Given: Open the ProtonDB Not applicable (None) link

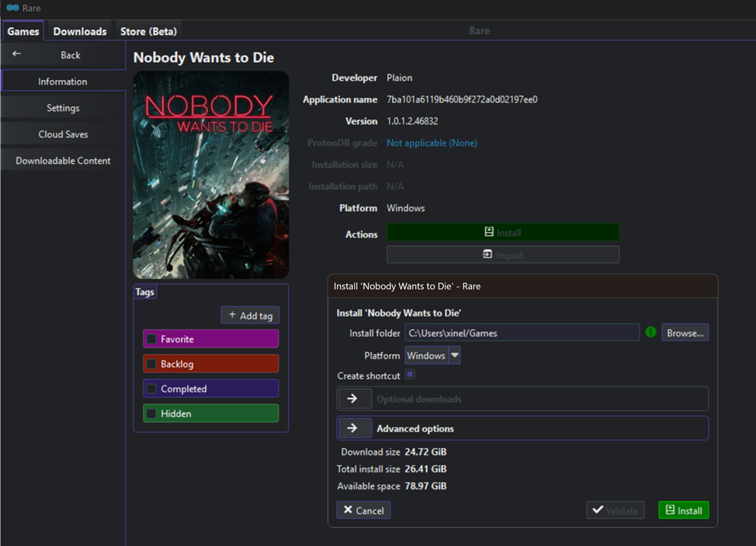Looking at the screenshot, I should pyautogui.click(x=432, y=143).
